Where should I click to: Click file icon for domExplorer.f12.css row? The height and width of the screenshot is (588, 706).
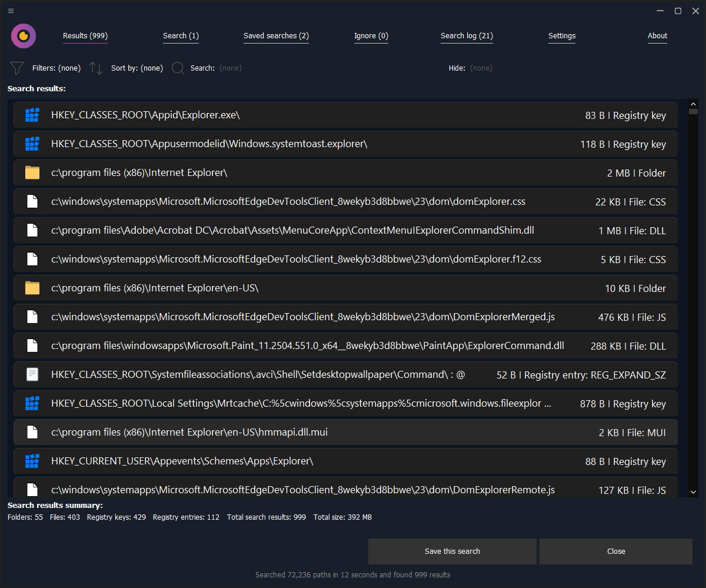pyautogui.click(x=32, y=260)
